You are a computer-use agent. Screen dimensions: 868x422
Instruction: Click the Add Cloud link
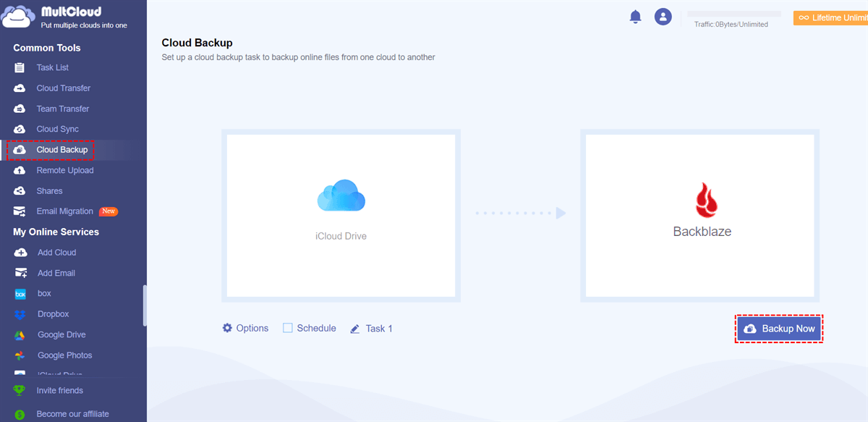[56, 253]
